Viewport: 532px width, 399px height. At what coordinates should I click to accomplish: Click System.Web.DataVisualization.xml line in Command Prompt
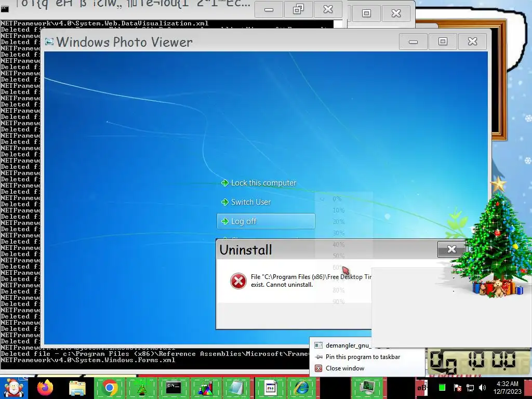(104, 23)
